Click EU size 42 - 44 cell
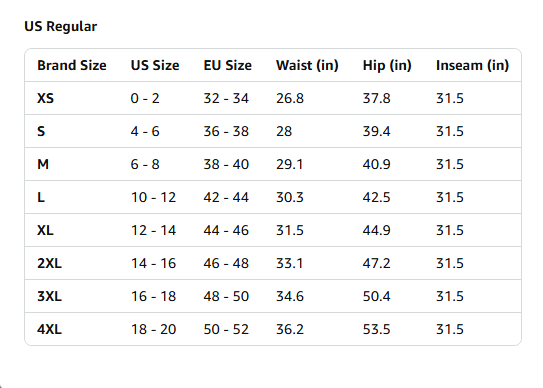The width and height of the screenshot is (543, 388). pyautogui.click(x=226, y=197)
